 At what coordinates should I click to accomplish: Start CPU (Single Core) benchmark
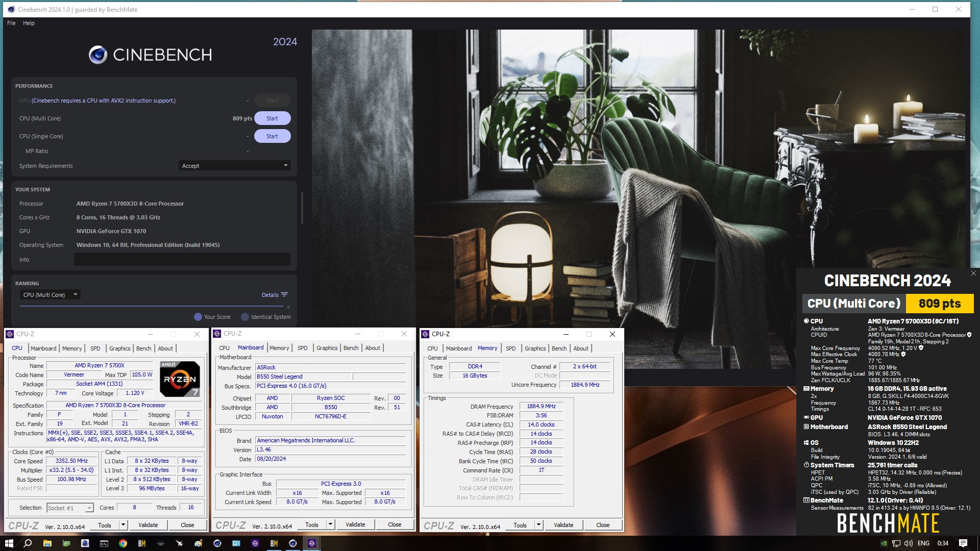pos(272,136)
